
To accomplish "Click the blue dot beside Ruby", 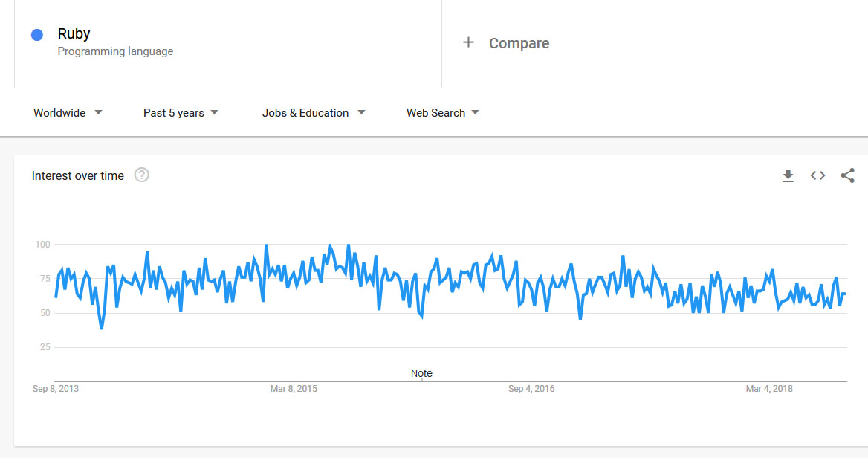I will click(x=37, y=34).
